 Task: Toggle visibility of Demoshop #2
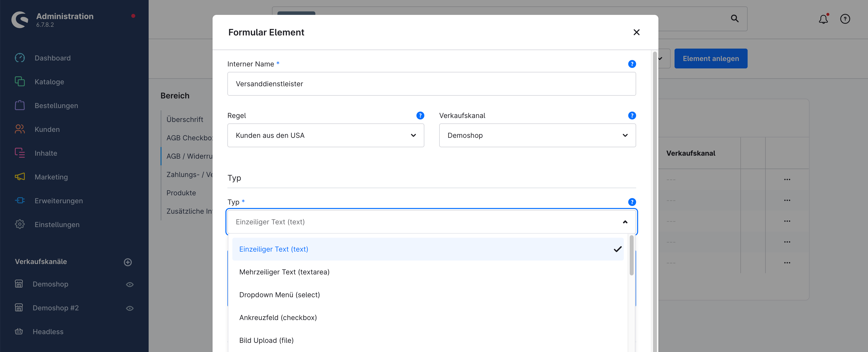point(130,308)
